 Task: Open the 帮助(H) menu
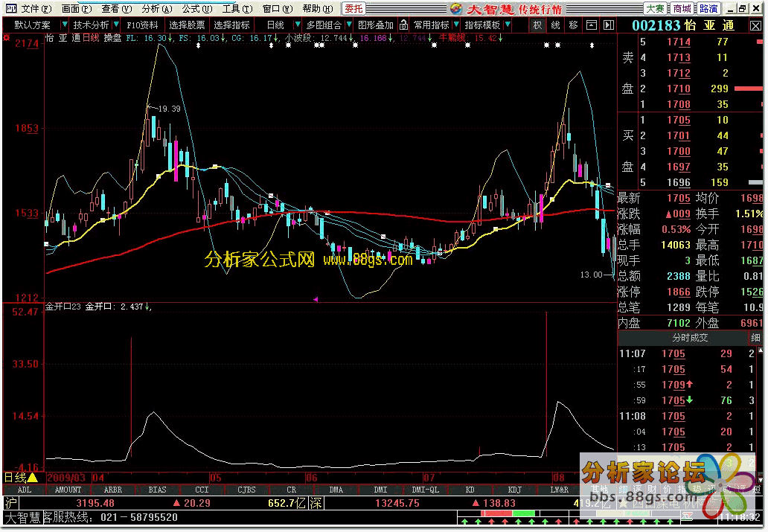click(317, 9)
